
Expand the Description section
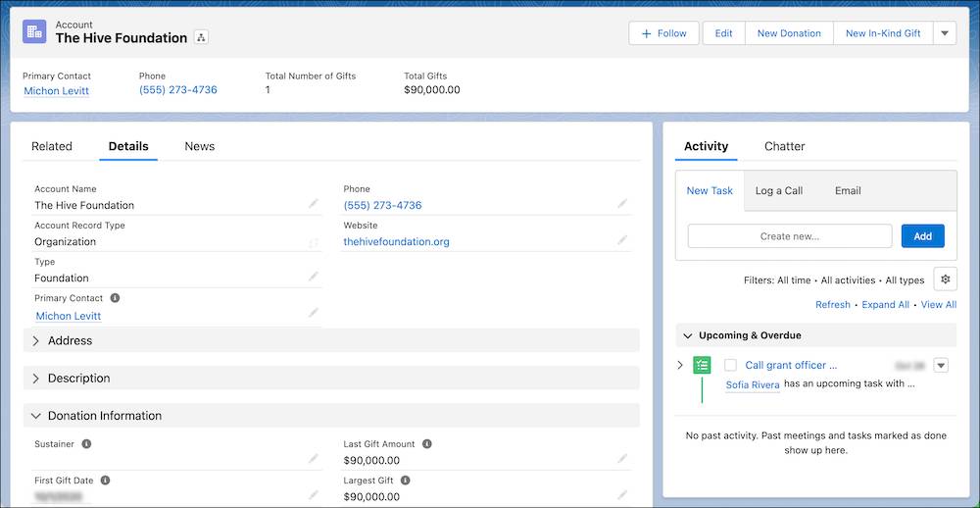tap(331, 379)
